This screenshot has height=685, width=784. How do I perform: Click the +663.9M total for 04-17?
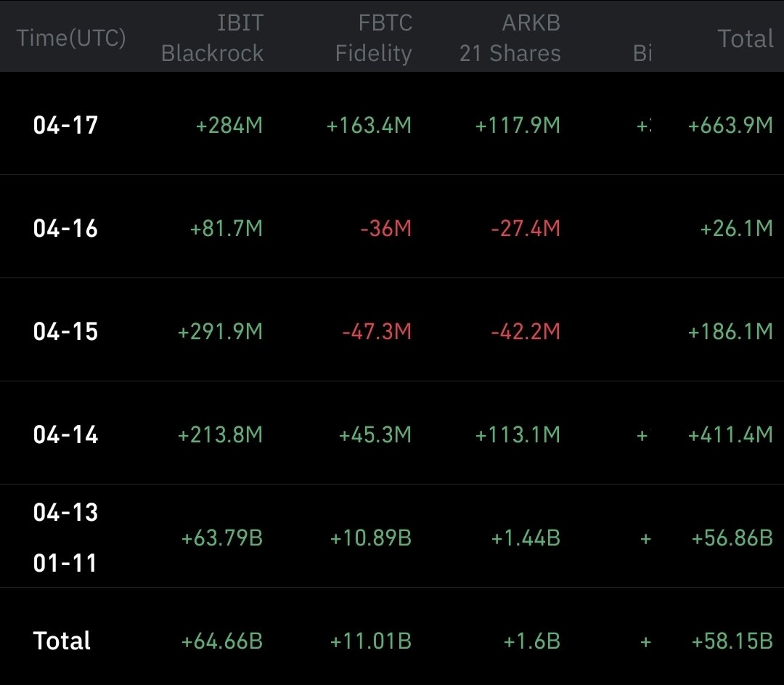[730, 126]
